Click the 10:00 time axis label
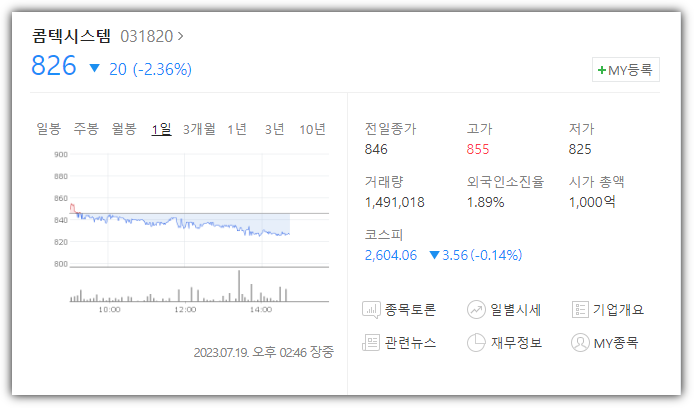This screenshot has width=694, height=408. (x=109, y=310)
